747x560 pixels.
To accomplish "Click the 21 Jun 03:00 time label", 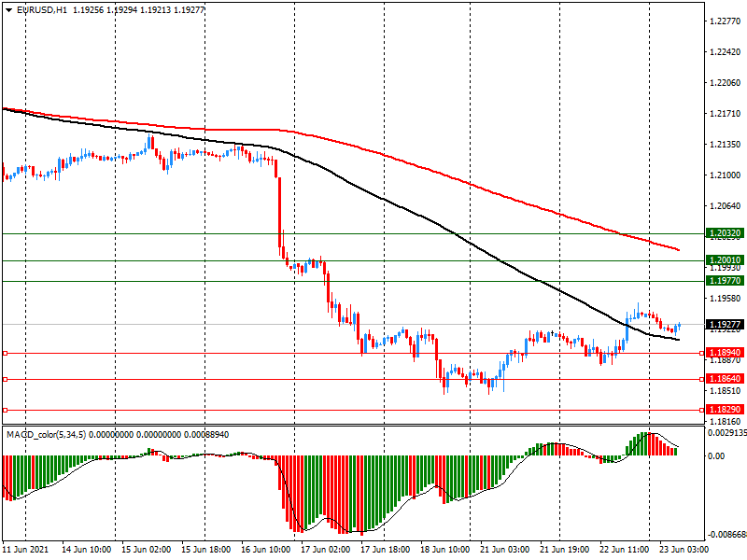I will pos(504,549).
